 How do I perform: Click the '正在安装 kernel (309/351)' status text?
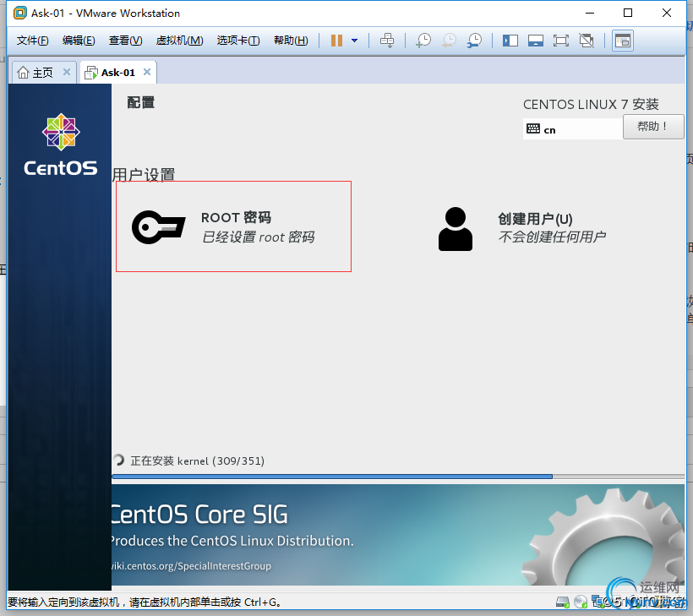coord(197,461)
